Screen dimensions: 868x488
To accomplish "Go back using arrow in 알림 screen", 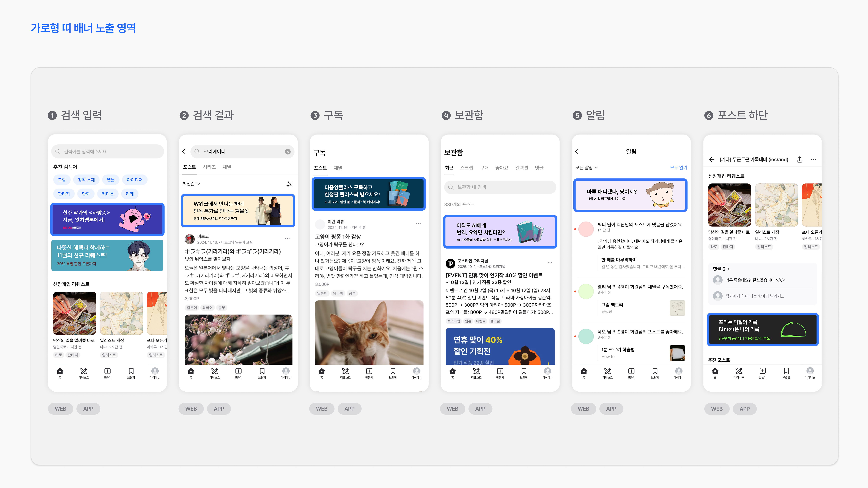I will 577,152.
